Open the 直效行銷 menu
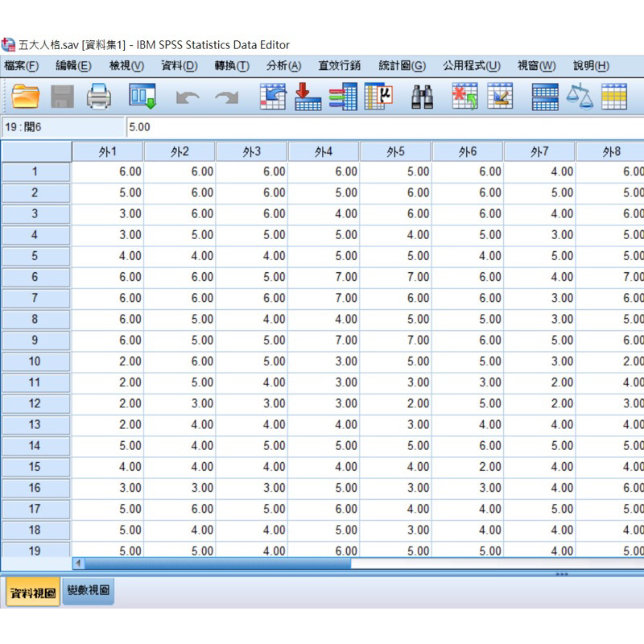The height and width of the screenshot is (644, 644). [x=339, y=66]
